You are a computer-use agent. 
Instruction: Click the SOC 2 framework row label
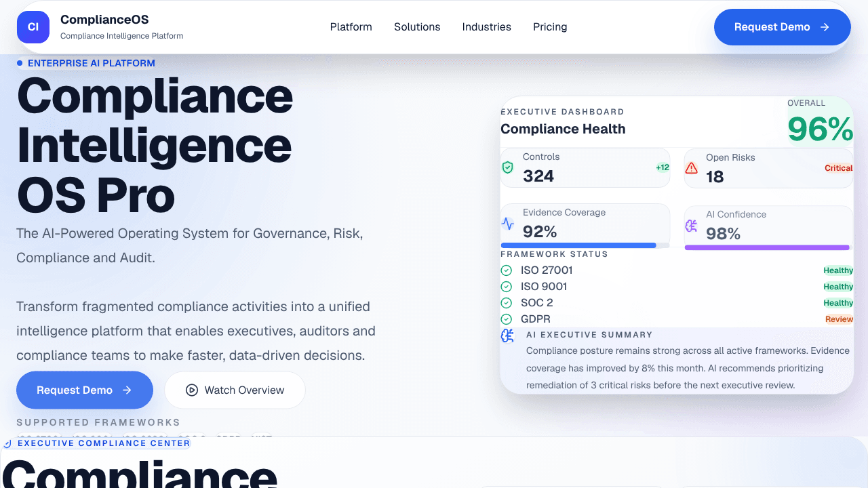pos(537,303)
